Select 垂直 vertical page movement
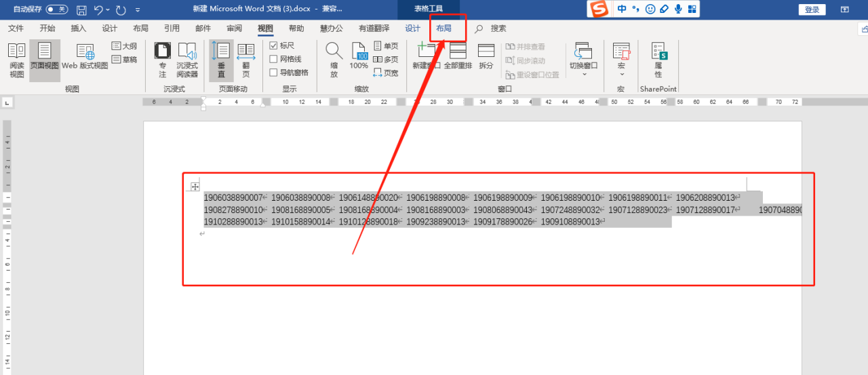The image size is (868, 375). tap(221, 61)
